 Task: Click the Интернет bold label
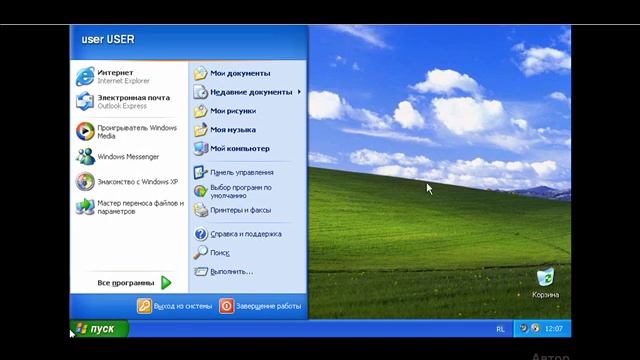[115, 73]
